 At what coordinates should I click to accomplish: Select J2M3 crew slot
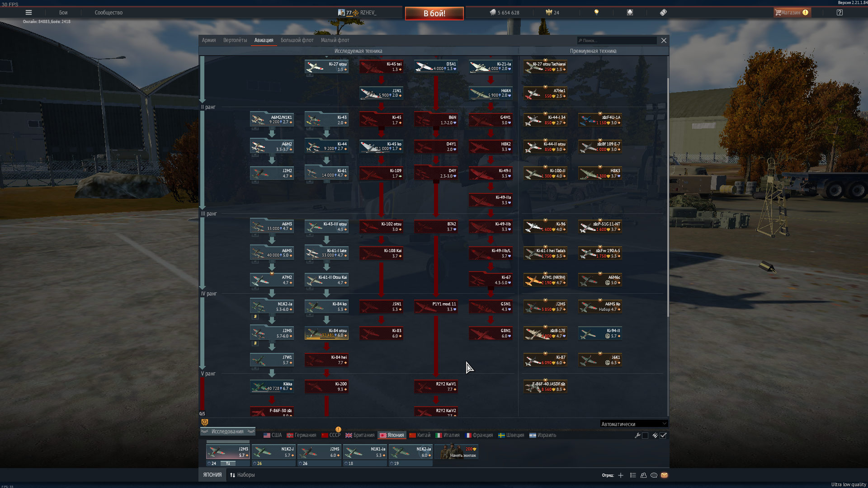(x=228, y=452)
